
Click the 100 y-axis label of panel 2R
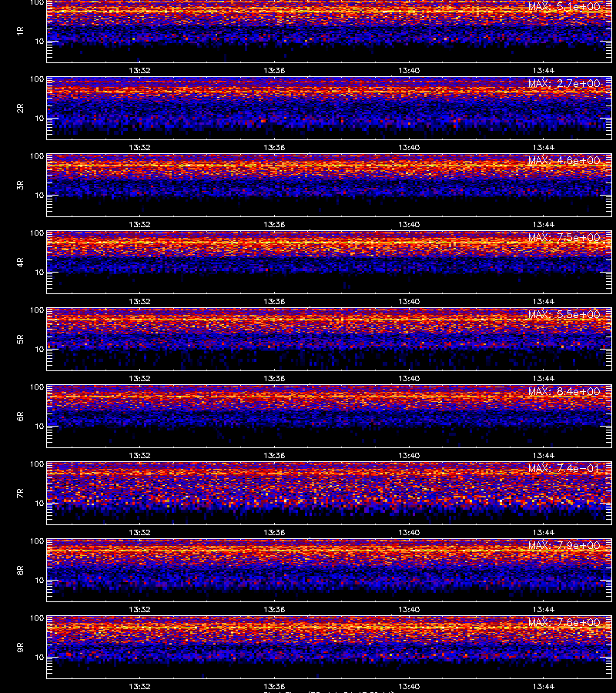37,79
